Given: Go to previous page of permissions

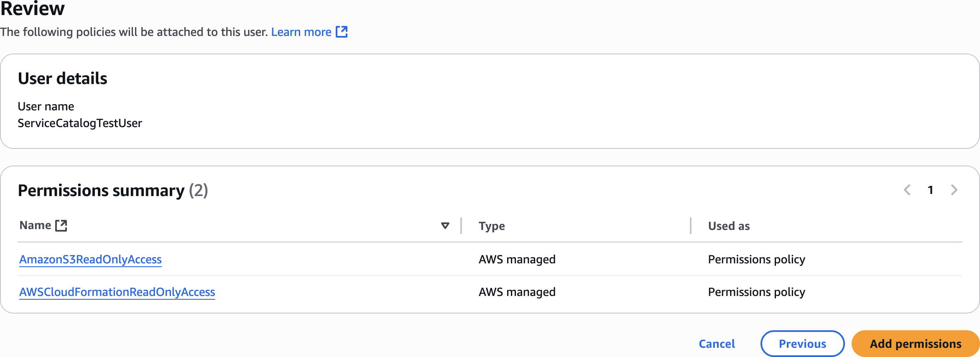Looking at the screenshot, I should click(907, 190).
